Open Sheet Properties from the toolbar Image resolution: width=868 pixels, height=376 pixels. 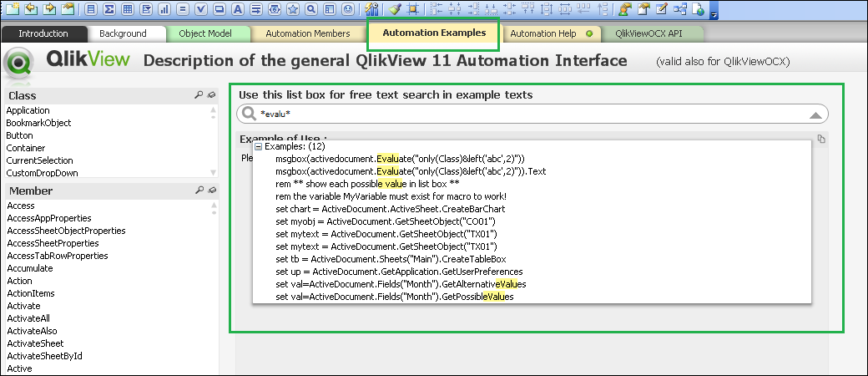(x=68, y=8)
